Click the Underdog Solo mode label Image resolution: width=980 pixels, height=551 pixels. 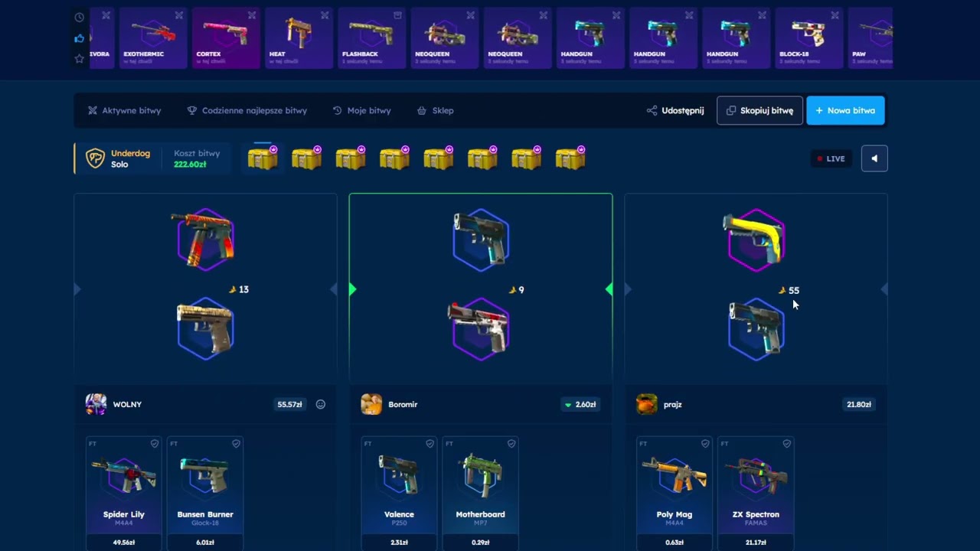(130, 158)
